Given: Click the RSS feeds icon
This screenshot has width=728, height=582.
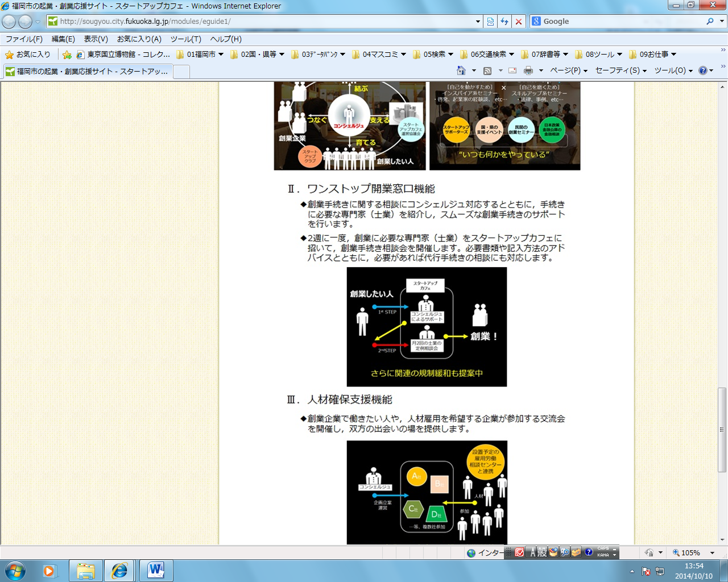Looking at the screenshot, I should pos(487,70).
